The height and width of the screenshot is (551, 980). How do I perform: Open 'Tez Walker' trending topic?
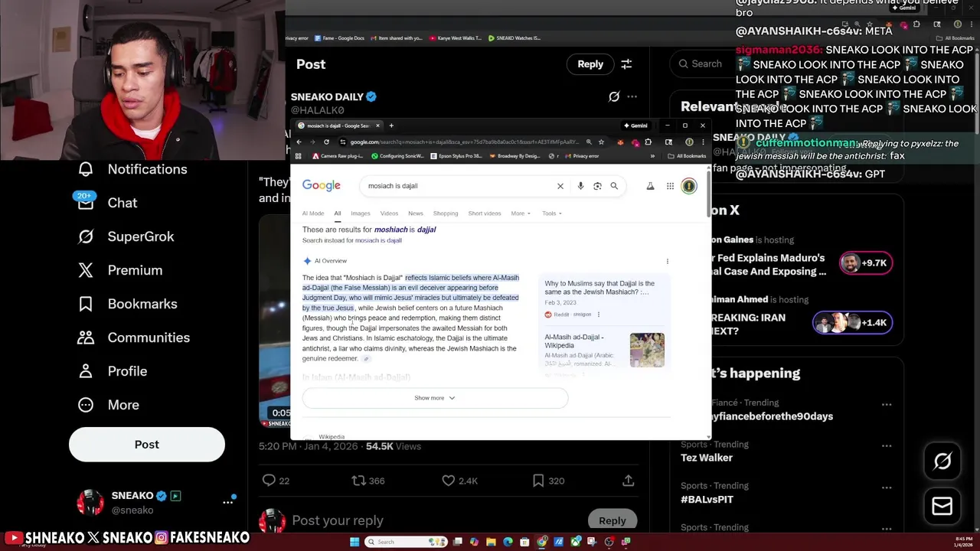click(707, 458)
